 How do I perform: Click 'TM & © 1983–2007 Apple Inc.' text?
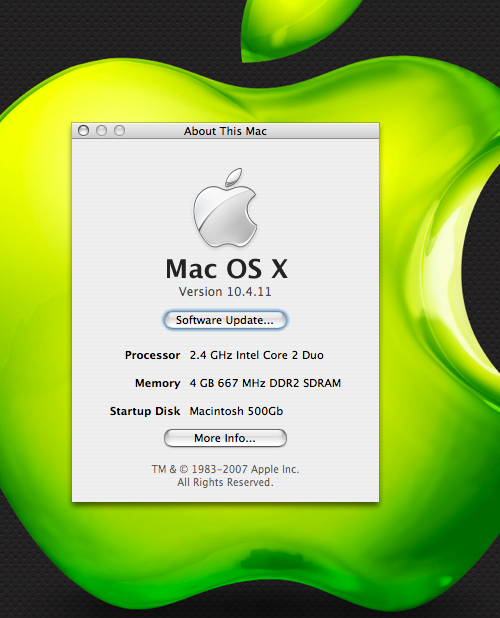coord(225,469)
